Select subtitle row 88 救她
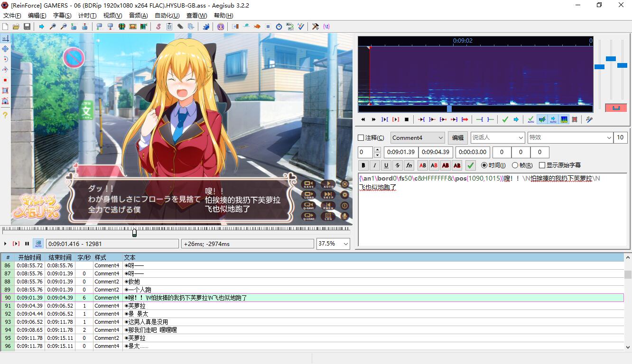Image resolution: width=632 pixels, height=364 pixels. 312,282
